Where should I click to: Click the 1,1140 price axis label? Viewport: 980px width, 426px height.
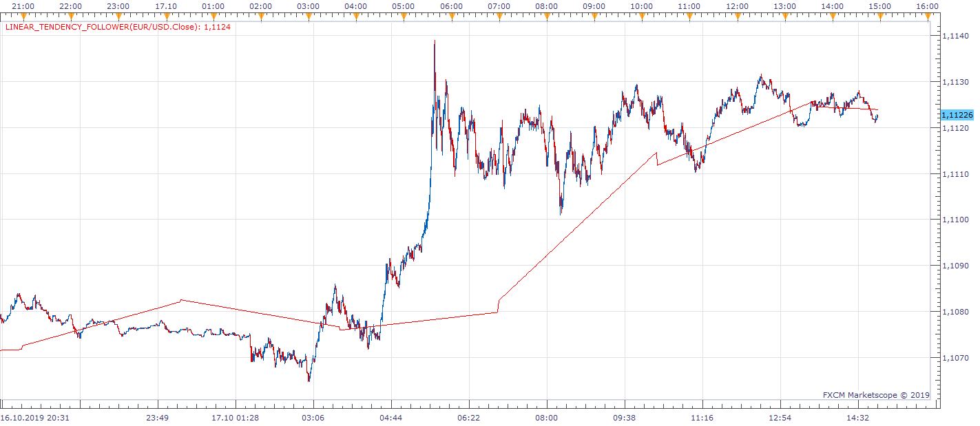(x=955, y=36)
